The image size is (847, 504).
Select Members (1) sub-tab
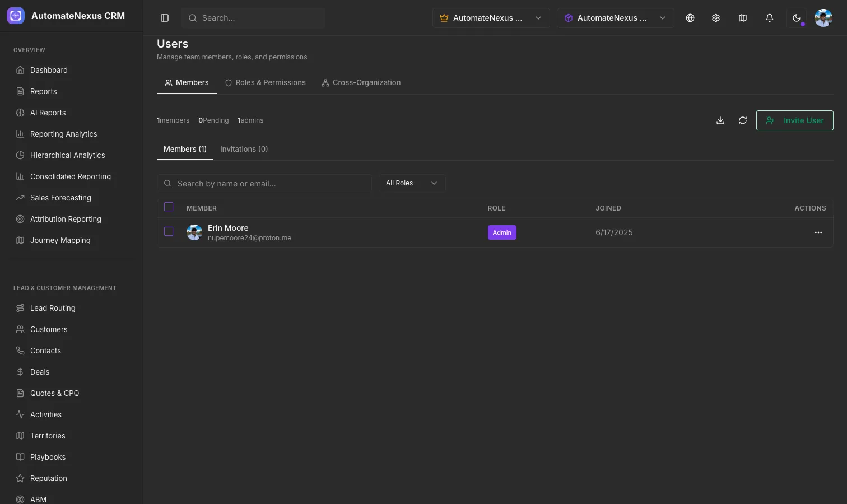(185, 149)
